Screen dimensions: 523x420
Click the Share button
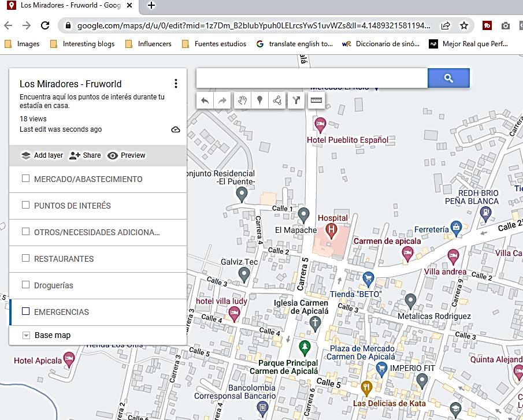click(85, 155)
